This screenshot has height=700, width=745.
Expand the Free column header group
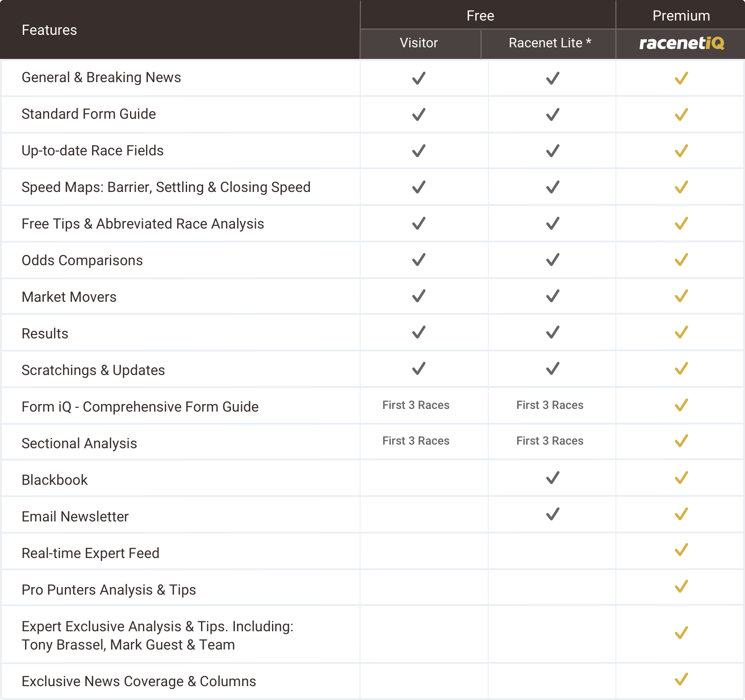(x=481, y=15)
